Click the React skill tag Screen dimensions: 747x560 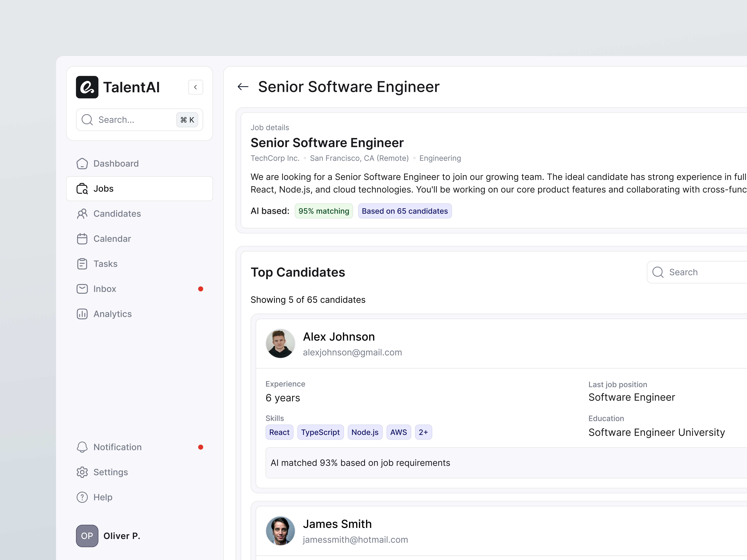279,432
